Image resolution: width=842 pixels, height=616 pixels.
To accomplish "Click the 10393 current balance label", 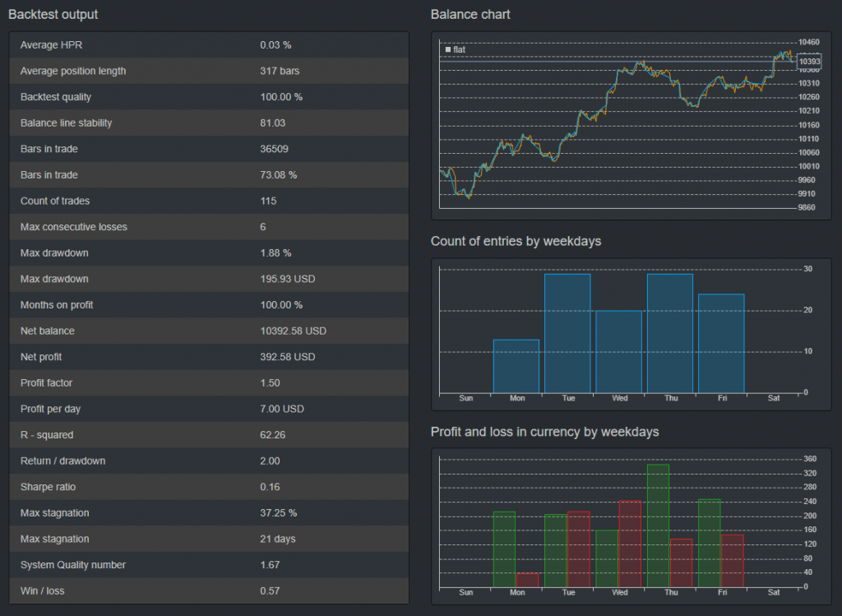I will [809, 62].
